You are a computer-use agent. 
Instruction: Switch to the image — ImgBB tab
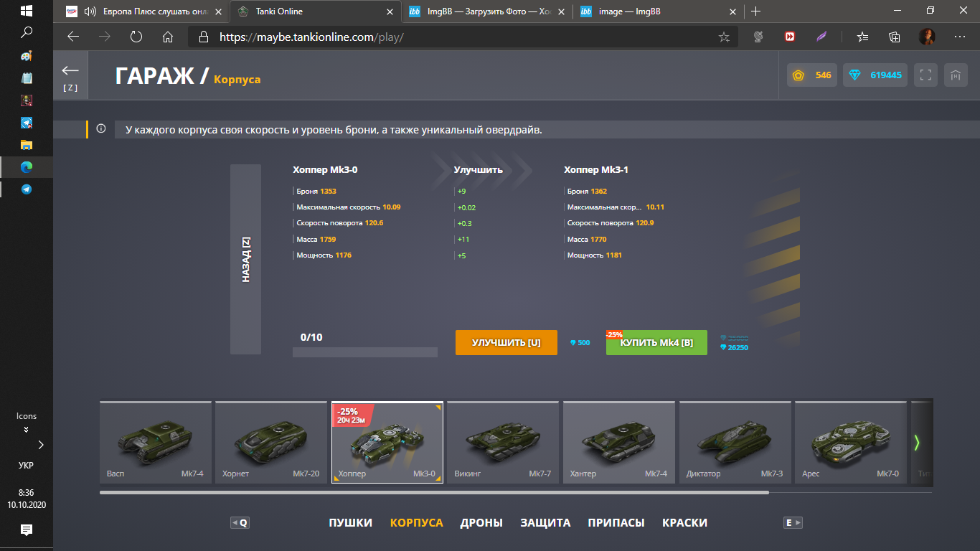659,11
